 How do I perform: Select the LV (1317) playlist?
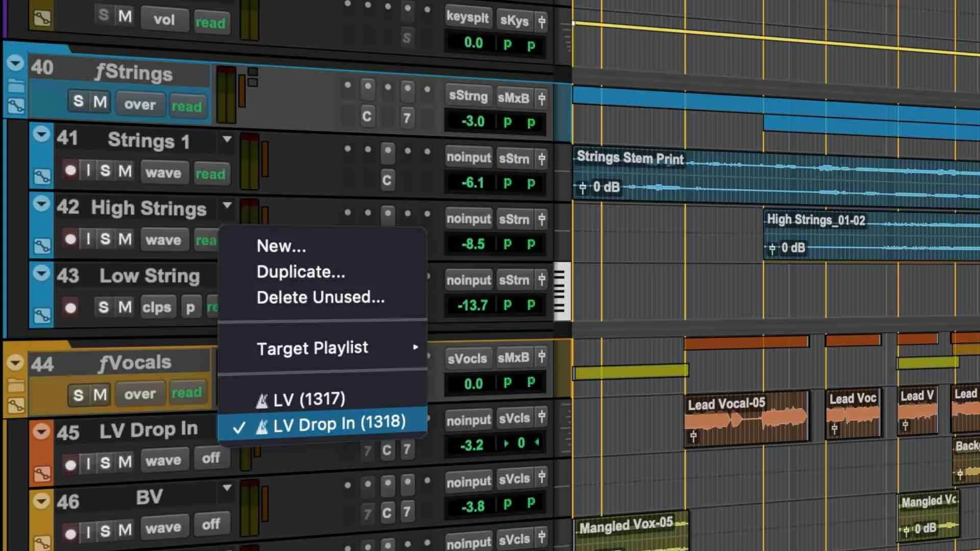click(x=309, y=399)
